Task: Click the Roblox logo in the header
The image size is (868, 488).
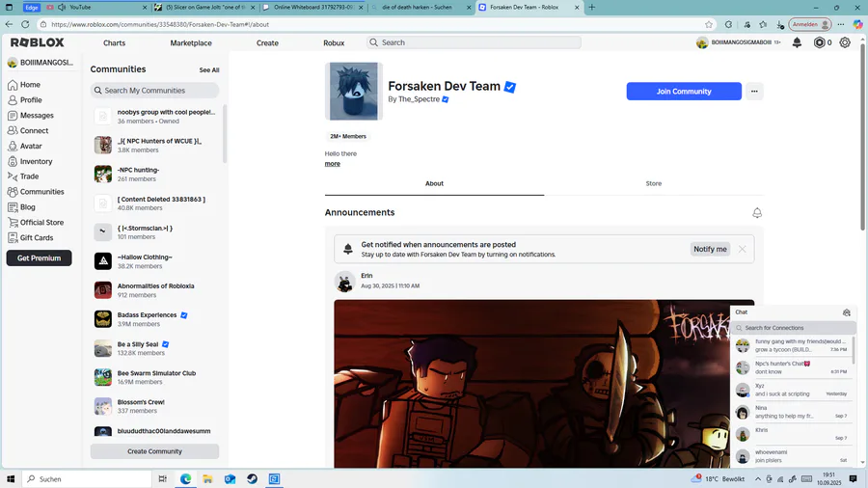Action: tap(37, 42)
